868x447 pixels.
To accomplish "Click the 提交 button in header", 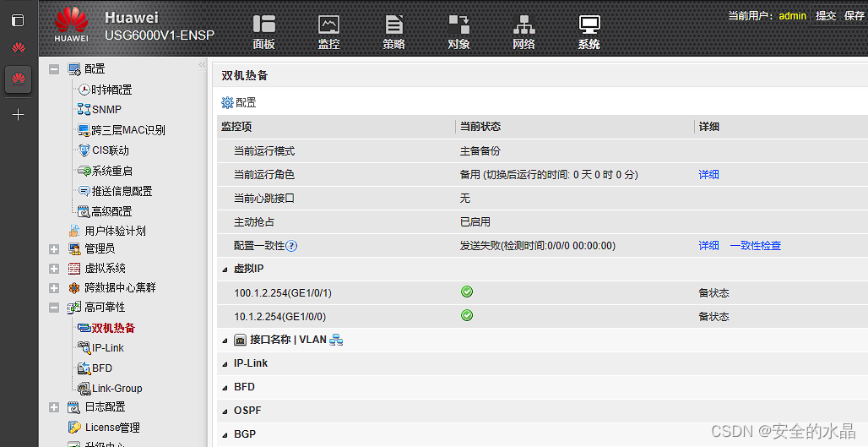I will click(x=826, y=16).
